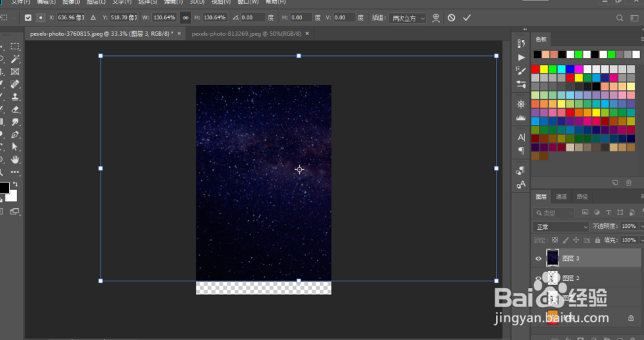Open the Character panel icon

pyautogui.click(x=521, y=137)
